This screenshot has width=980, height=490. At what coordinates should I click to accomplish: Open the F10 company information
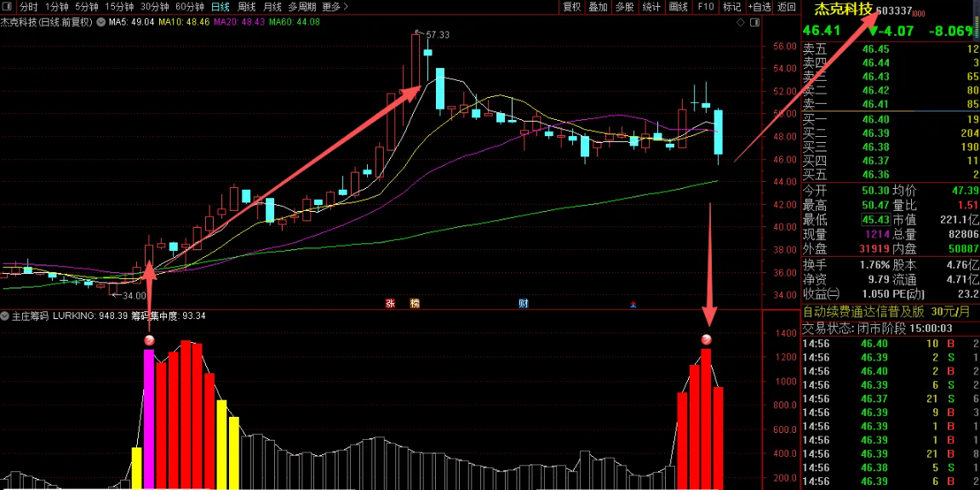(x=706, y=7)
